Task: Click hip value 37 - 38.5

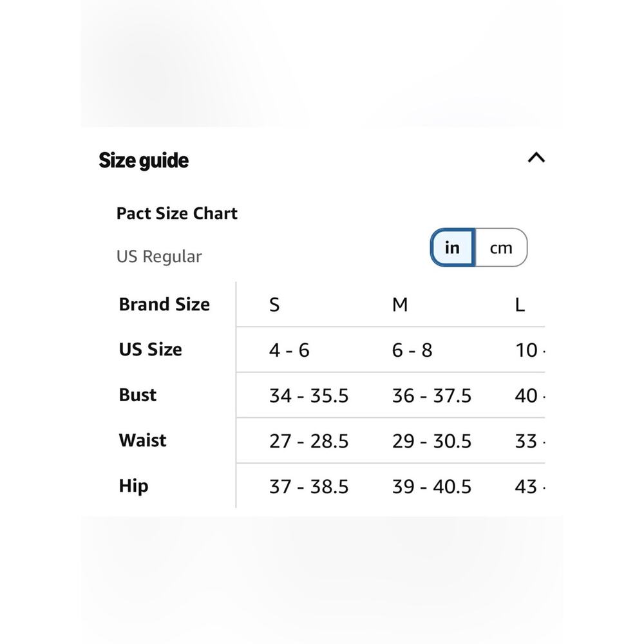Action: pyautogui.click(x=309, y=487)
